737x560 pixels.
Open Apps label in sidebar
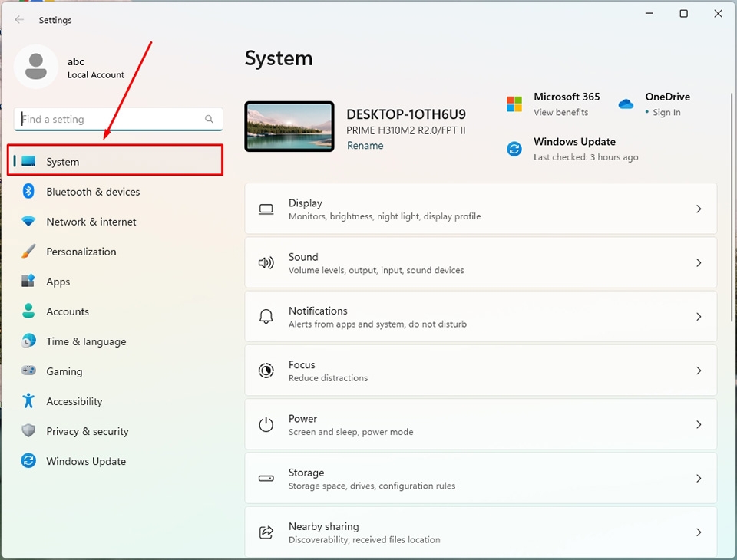(58, 282)
